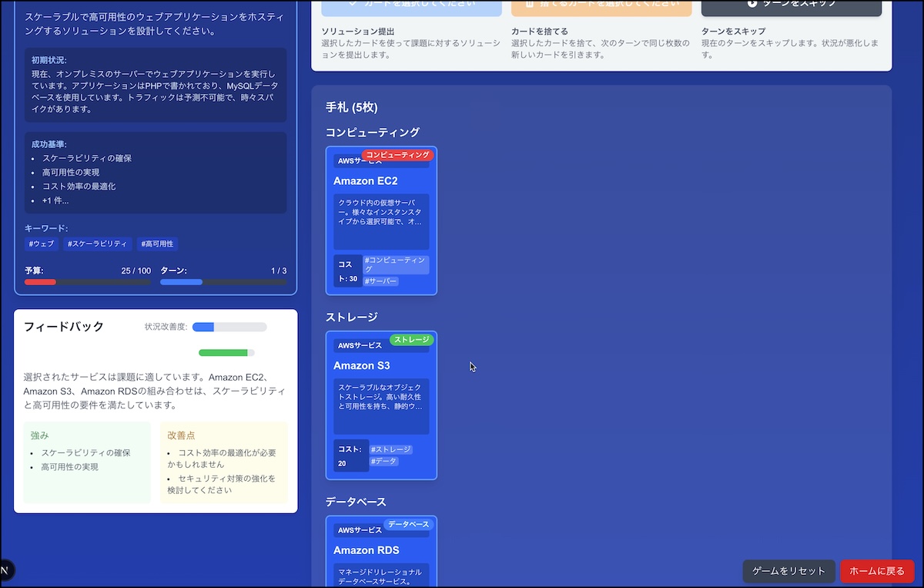
Task: Select the Amazon S3 card title
Action: coord(362,366)
